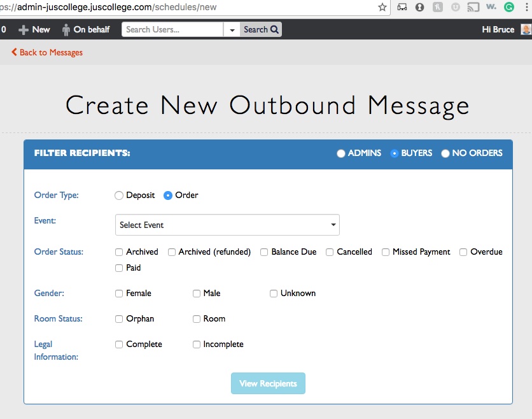Screen dimensions: 532x419
Task: Enable the Incomplete legal information checkbox
Action: (x=197, y=344)
